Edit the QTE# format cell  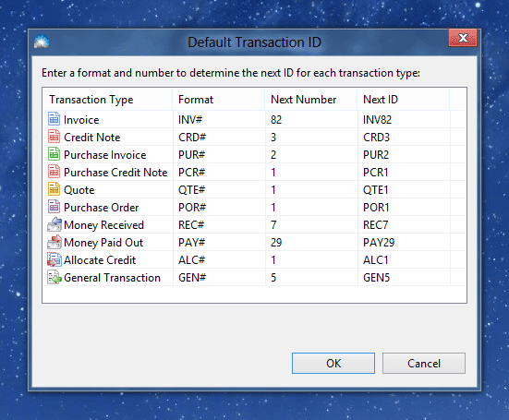point(219,190)
